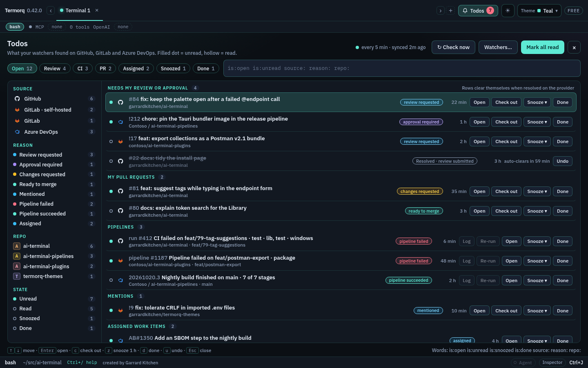The width and height of the screenshot is (588, 368).
Task: Open Snooze dropdown for !9 CRLF row
Action: tap(537, 311)
